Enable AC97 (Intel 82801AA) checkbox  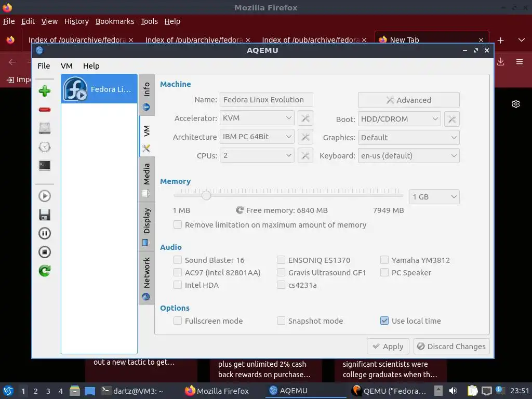point(178,272)
